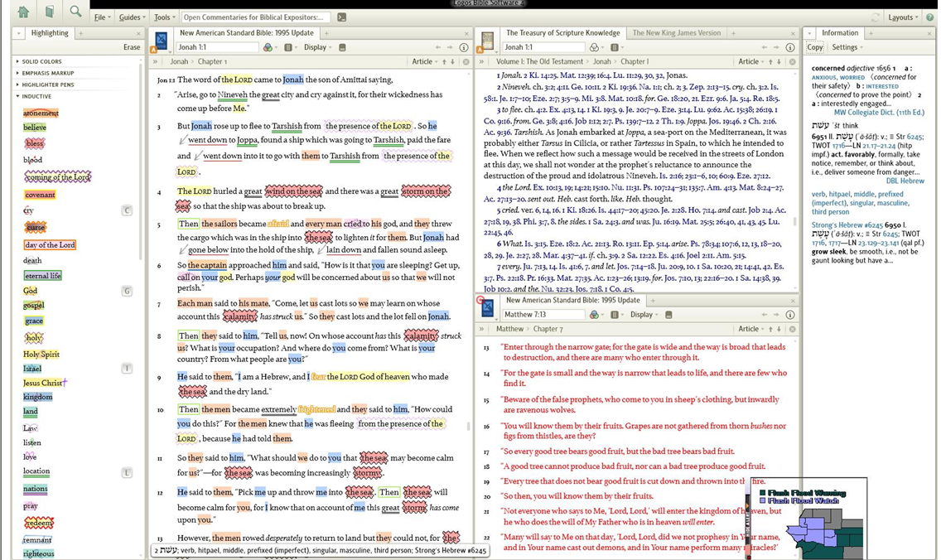This screenshot has width=941, height=560.
Task: Expand the Solid Colors palette
Action: (41, 62)
